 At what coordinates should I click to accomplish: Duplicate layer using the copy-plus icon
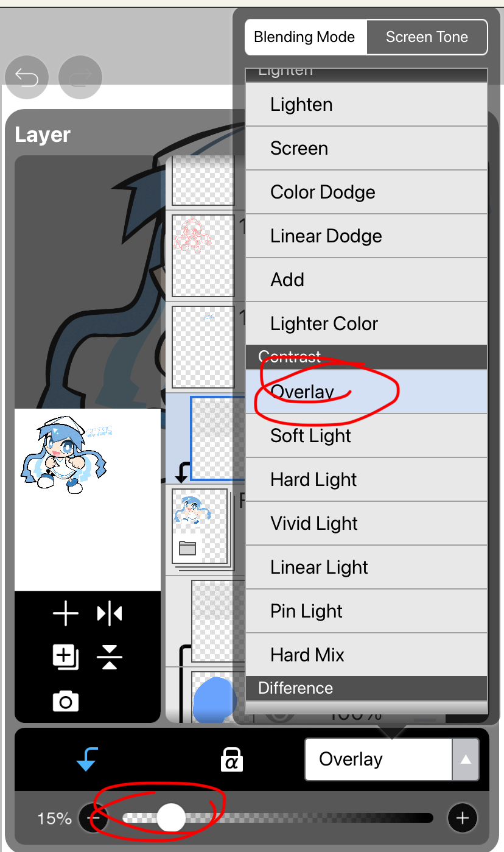tap(66, 657)
